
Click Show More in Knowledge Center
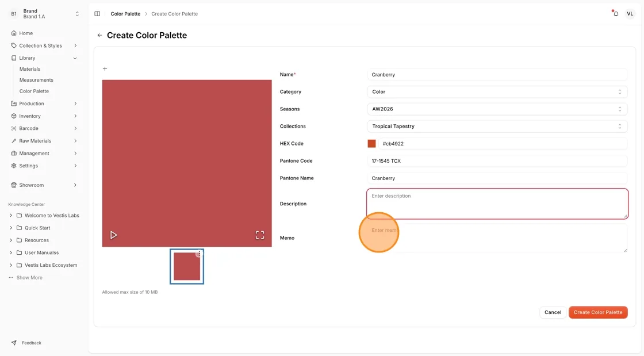pyautogui.click(x=29, y=278)
